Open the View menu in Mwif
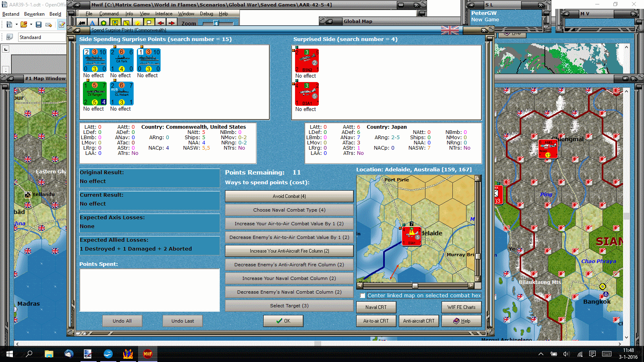The height and width of the screenshot is (362, 644). click(144, 14)
